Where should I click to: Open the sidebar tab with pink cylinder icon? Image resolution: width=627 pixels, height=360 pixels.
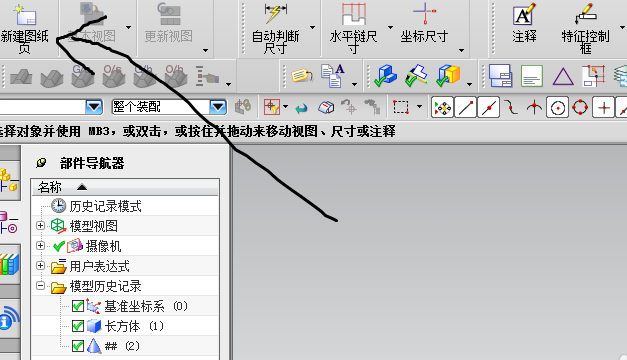10,222
